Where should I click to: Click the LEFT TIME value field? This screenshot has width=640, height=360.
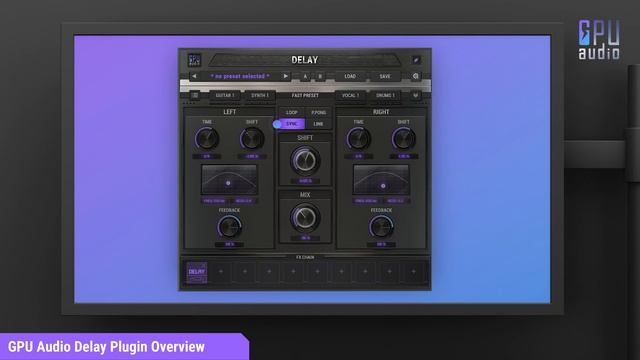pos(207,156)
